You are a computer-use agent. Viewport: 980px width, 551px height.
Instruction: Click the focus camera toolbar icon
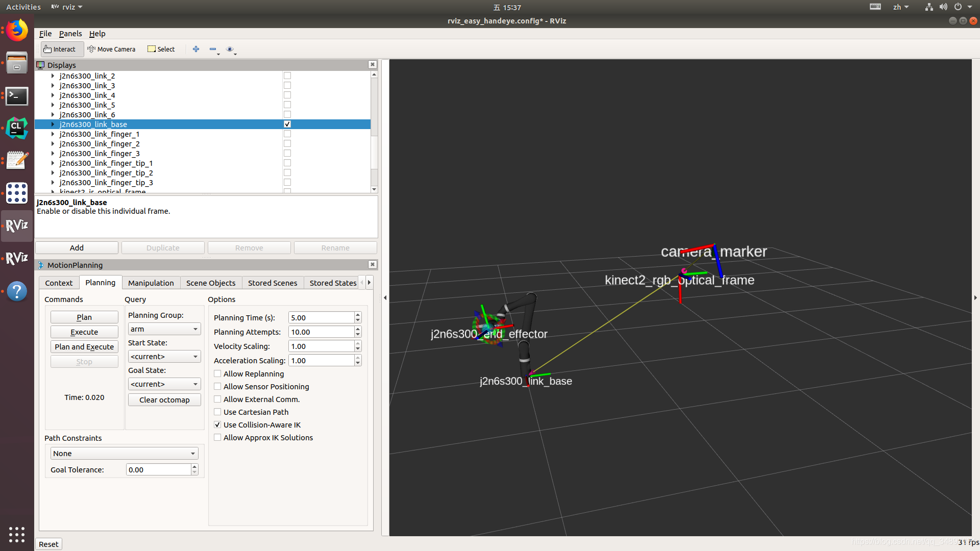(230, 49)
